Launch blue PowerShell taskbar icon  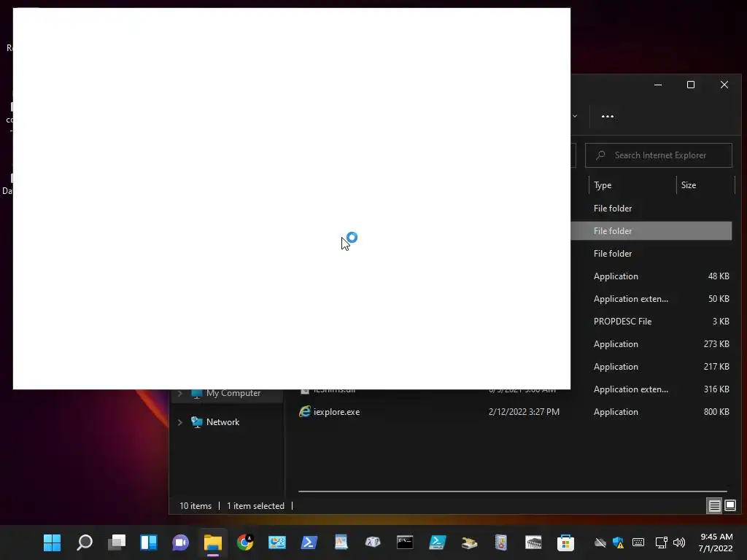[309, 542]
